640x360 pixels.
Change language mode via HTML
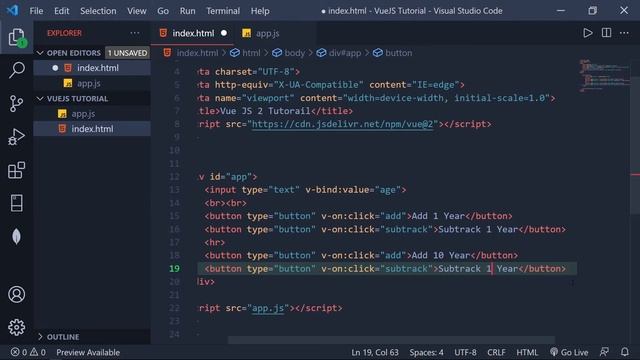(x=527, y=352)
